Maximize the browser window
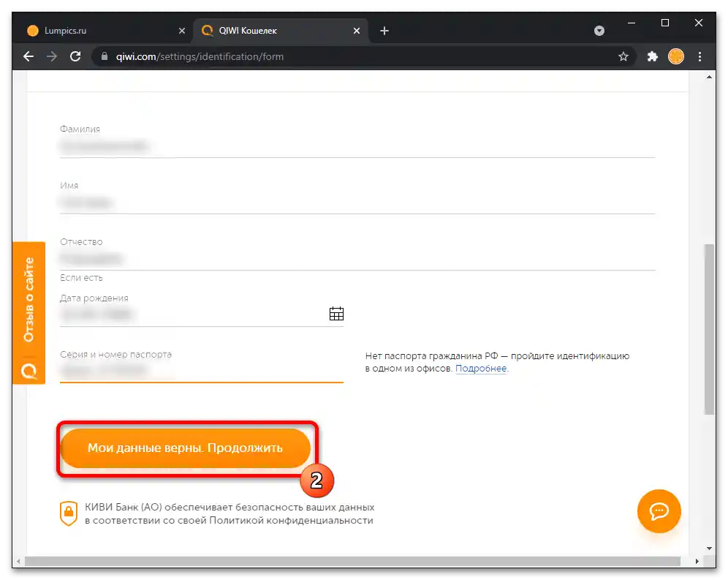This screenshot has width=728, height=580. coord(665,23)
